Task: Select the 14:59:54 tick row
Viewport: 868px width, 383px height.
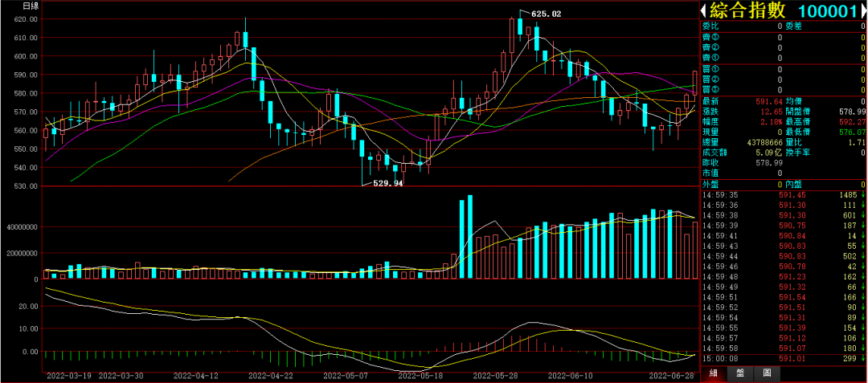Action: 784,317
